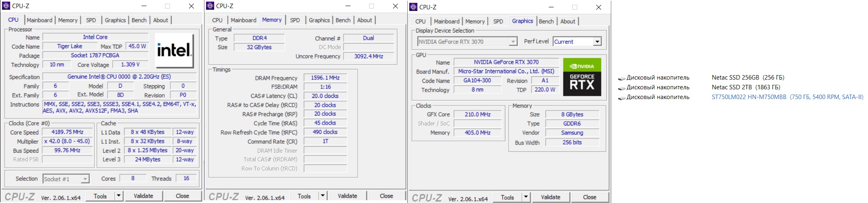
Task: Click the GPU TDP value 220.0 W
Action: tap(545, 89)
